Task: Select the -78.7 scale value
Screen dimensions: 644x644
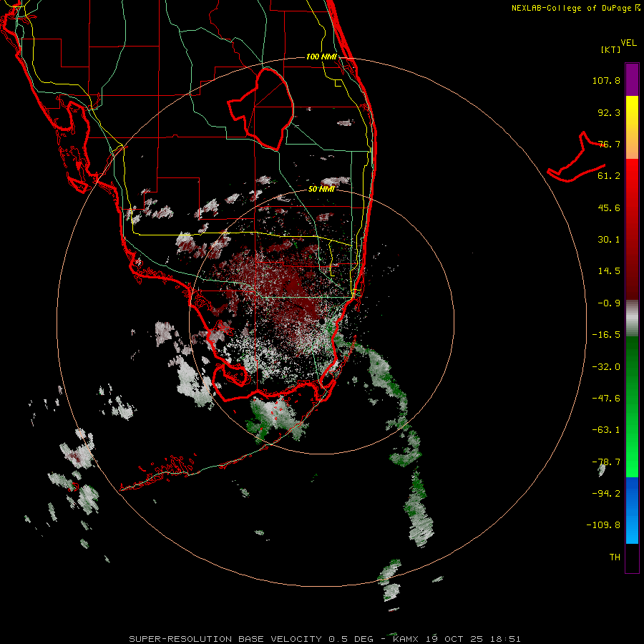Action: click(x=606, y=462)
